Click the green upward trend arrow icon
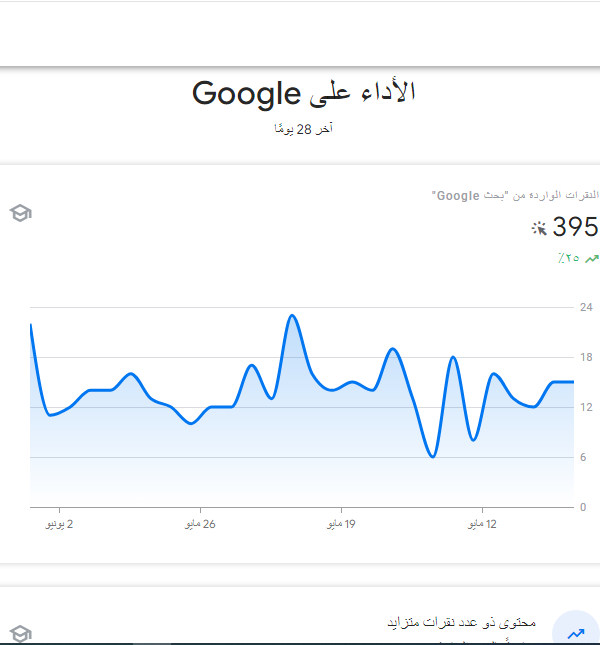This screenshot has width=600, height=645. [592, 259]
